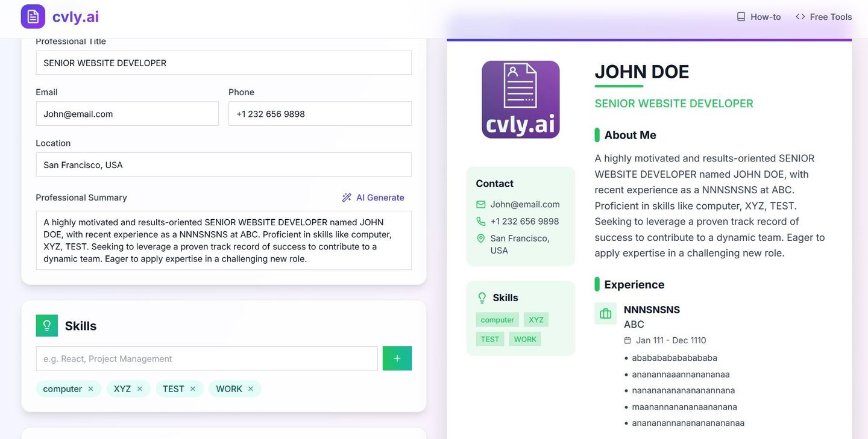Click into the Professional Summary textarea
Screen dimensions: 868x439
(x=224, y=240)
